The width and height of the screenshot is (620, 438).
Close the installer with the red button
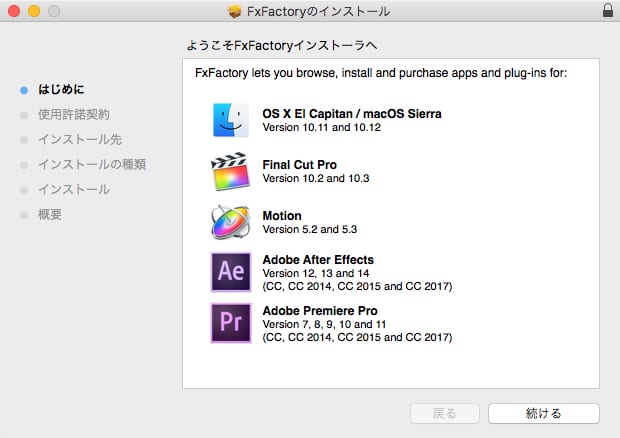(14, 11)
